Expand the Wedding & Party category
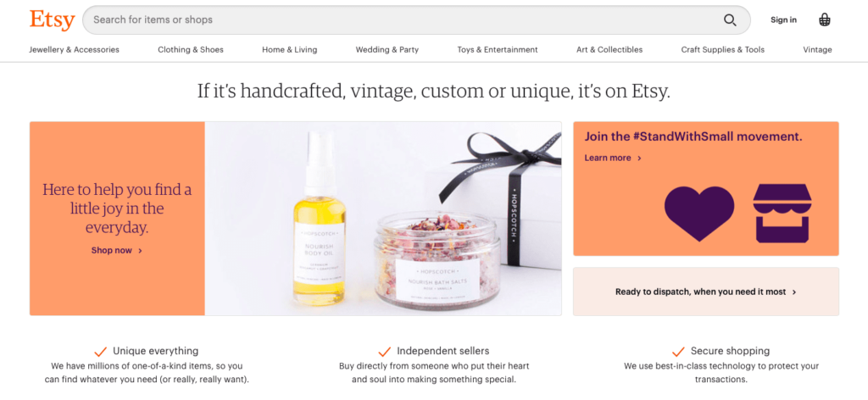The width and height of the screenshot is (868, 400). pyautogui.click(x=387, y=50)
